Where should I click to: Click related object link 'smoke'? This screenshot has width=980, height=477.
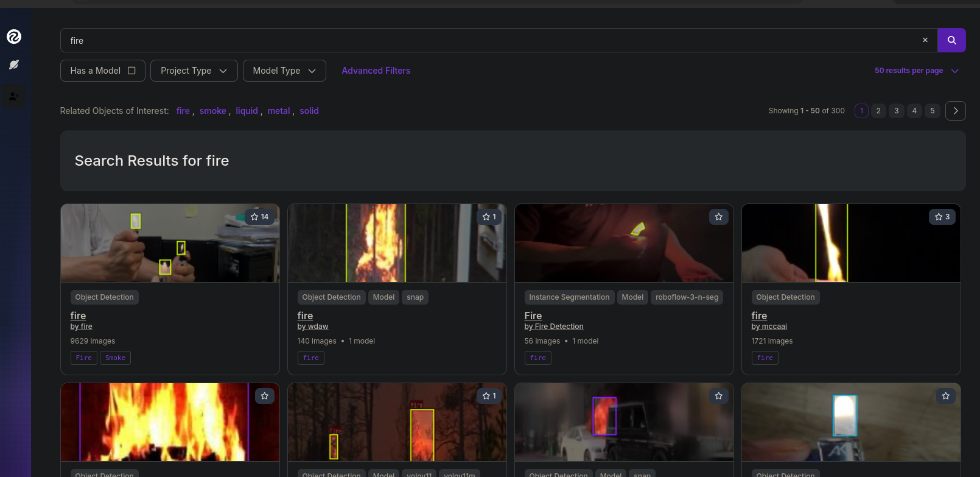coord(213,111)
